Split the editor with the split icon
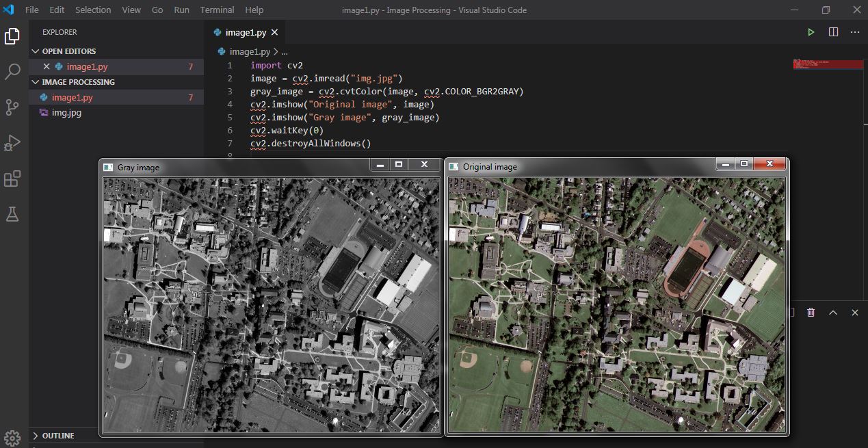 (x=832, y=31)
